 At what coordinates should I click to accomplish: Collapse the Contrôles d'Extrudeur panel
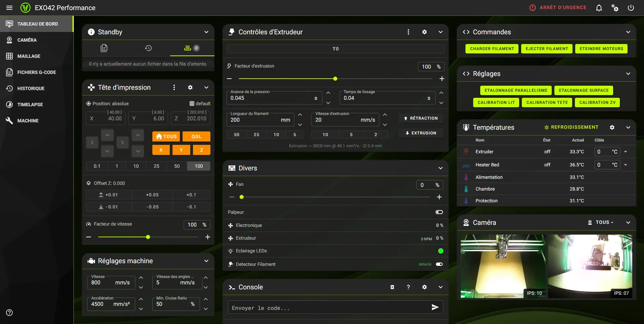tap(440, 32)
